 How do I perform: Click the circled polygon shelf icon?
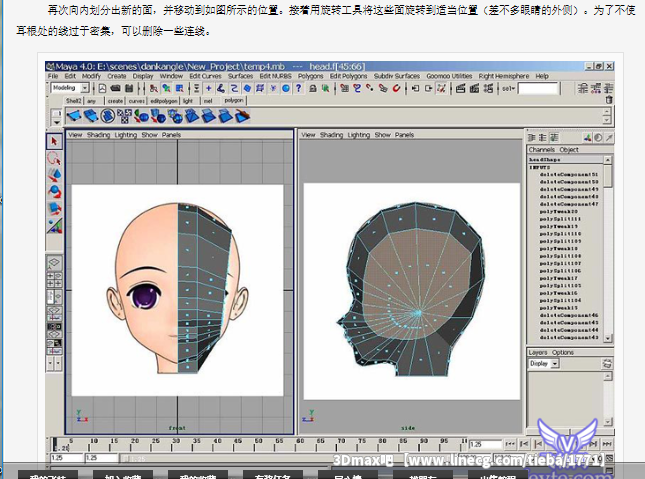coord(108,116)
